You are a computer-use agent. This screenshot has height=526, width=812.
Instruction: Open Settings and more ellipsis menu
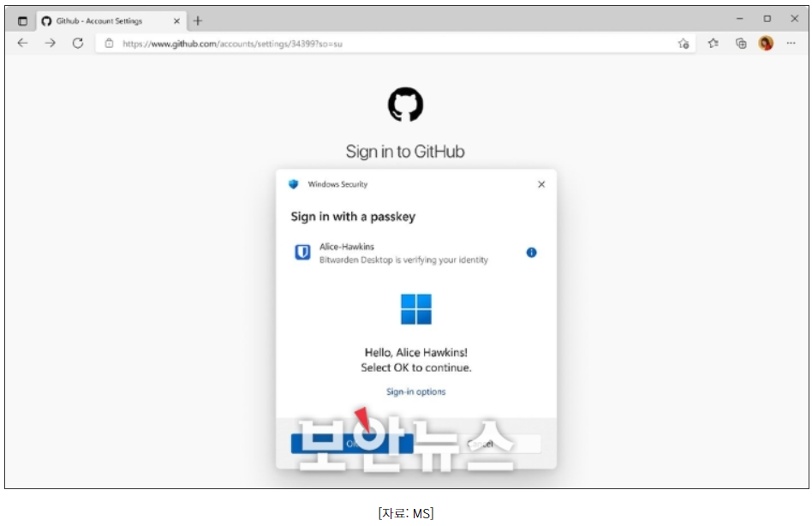[x=791, y=43]
